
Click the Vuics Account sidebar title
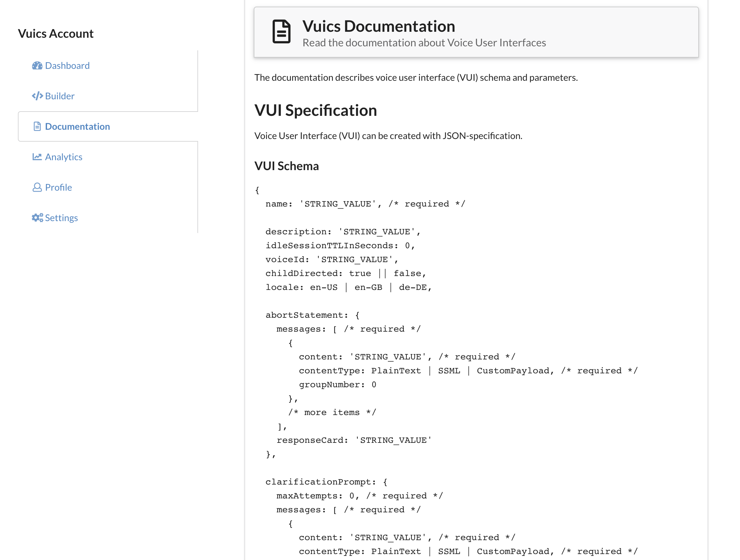pos(56,33)
